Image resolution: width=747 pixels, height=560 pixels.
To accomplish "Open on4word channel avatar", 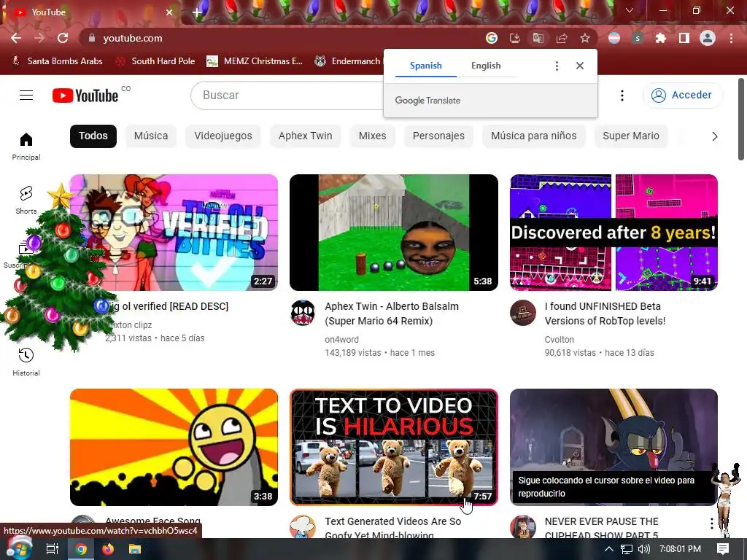I will (x=303, y=313).
